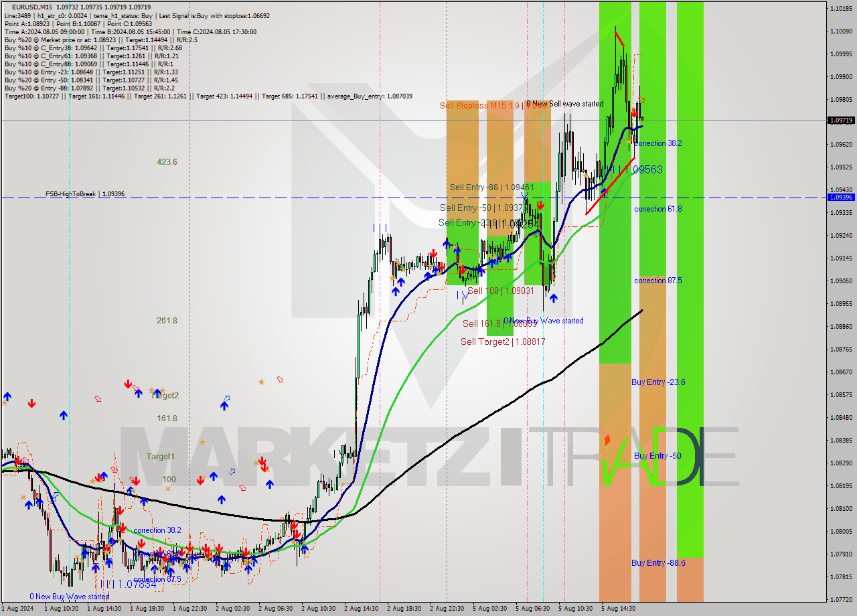Select 'Sell 100 | 1.09031' label
The image size is (857, 616).
(x=500, y=291)
